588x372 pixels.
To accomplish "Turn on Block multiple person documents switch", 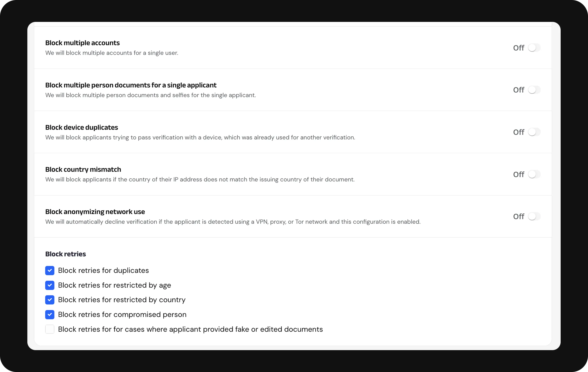I will point(534,90).
